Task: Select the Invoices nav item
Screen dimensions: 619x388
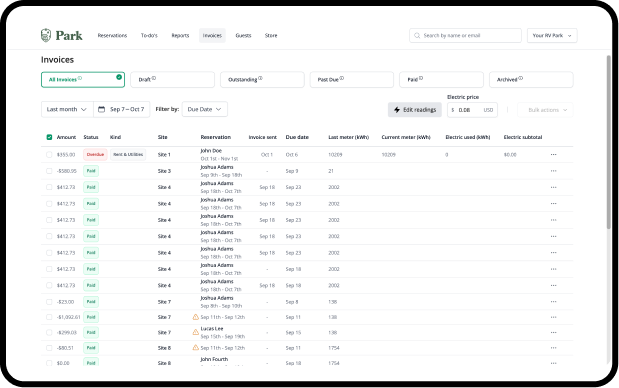Action: point(212,36)
